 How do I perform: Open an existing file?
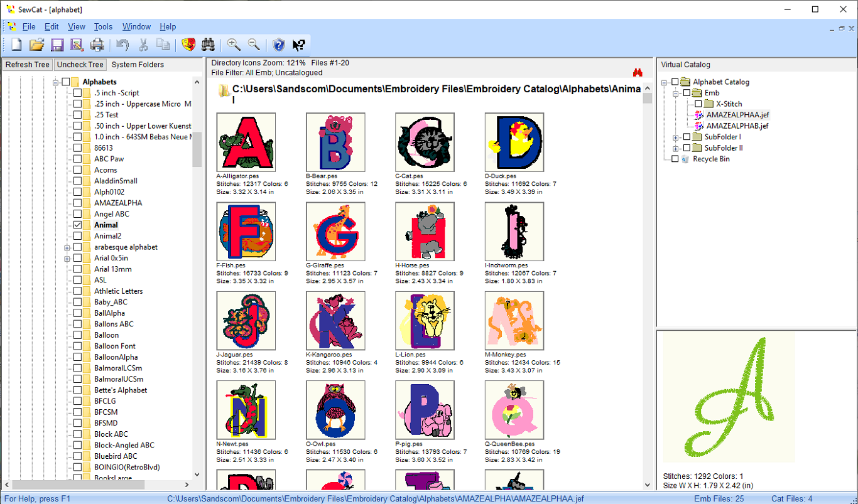pyautogui.click(x=36, y=45)
